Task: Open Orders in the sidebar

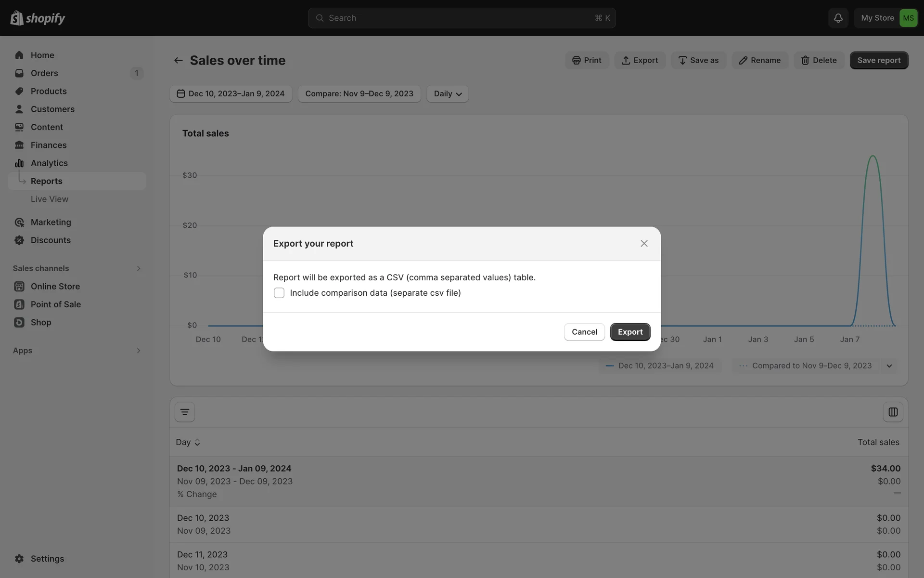Action: (44, 73)
